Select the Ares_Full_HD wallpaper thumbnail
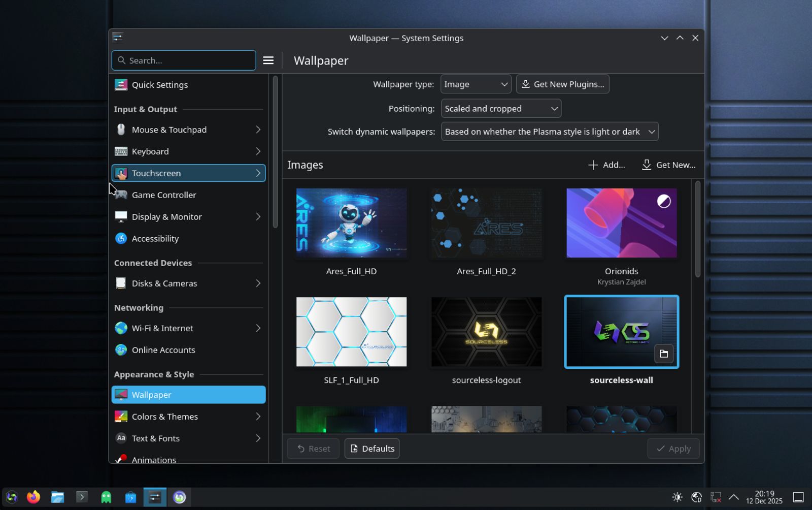Viewport: 812px width, 510px height. point(351,223)
